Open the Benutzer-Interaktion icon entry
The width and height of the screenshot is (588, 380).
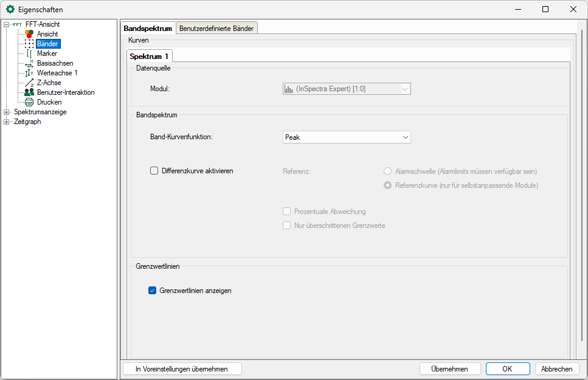coord(29,92)
